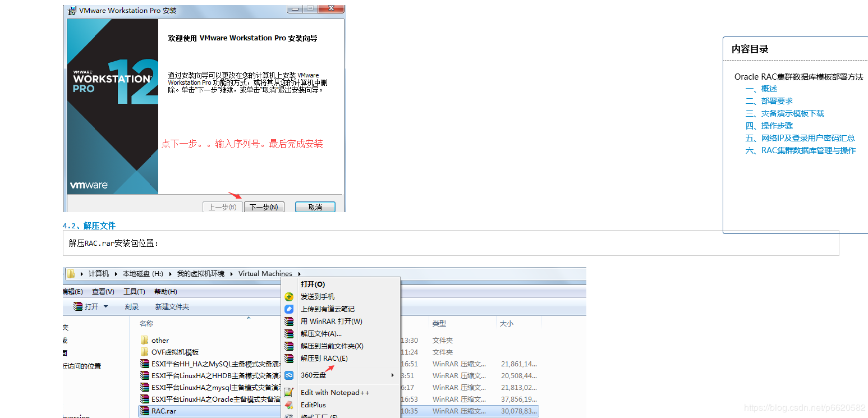Click 刻录 on the Explorer toolbar
Viewport: 868px width, 418px height.
pyautogui.click(x=132, y=307)
